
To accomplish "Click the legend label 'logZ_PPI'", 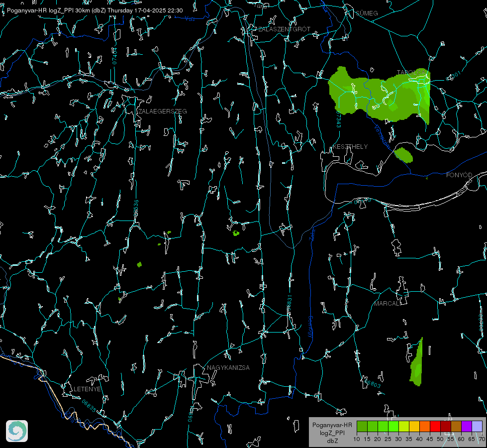I will 332,433.
